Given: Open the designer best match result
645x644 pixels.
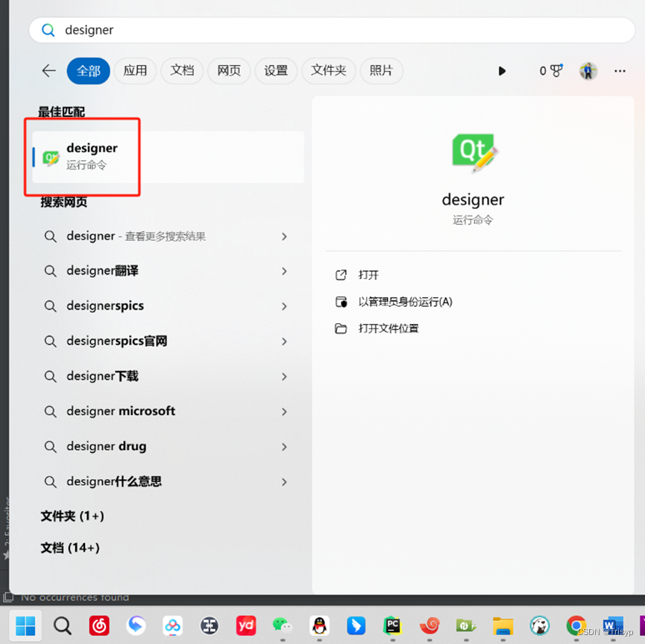Looking at the screenshot, I should coord(168,157).
